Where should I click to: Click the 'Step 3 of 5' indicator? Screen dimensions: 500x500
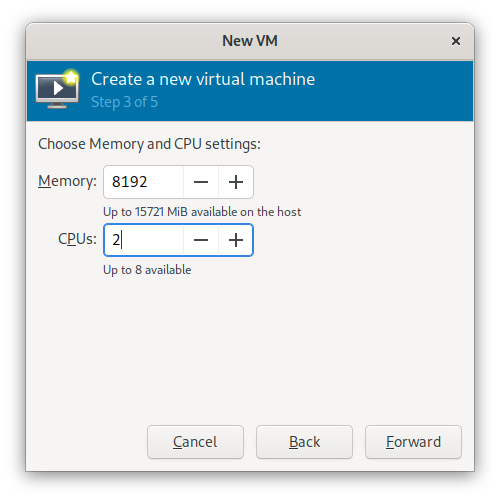(124, 102)
